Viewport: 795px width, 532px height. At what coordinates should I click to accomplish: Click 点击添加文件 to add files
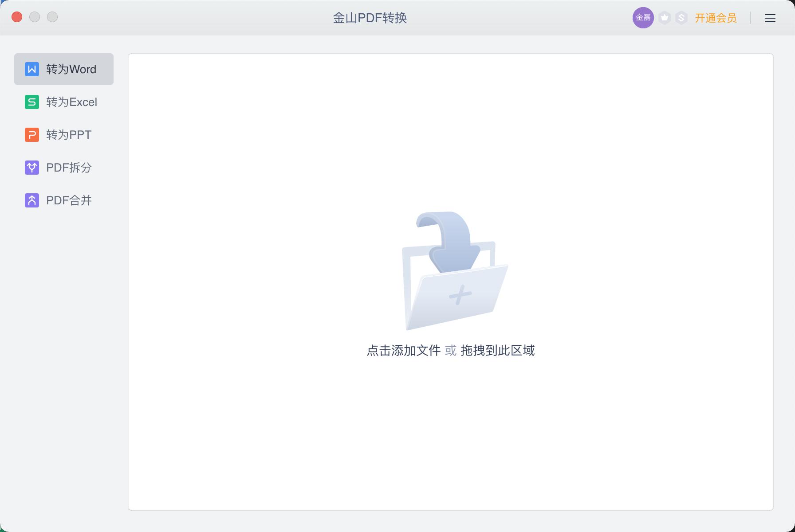[x=405, y=350]
